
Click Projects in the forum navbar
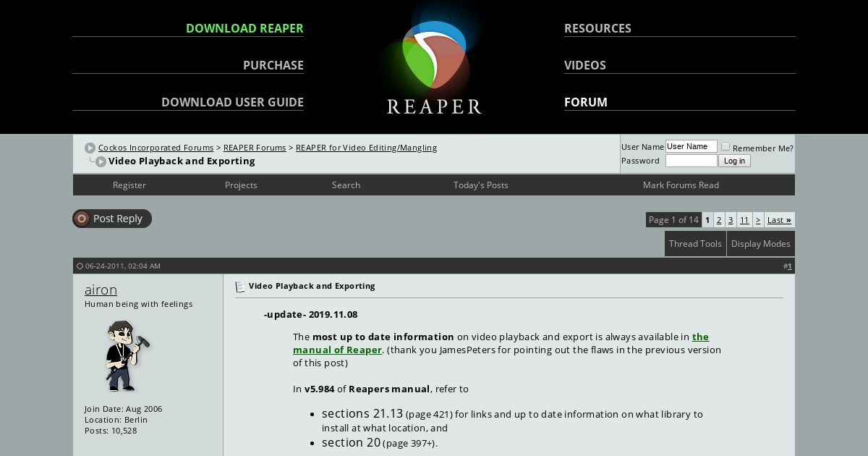(x=241, y=185)
